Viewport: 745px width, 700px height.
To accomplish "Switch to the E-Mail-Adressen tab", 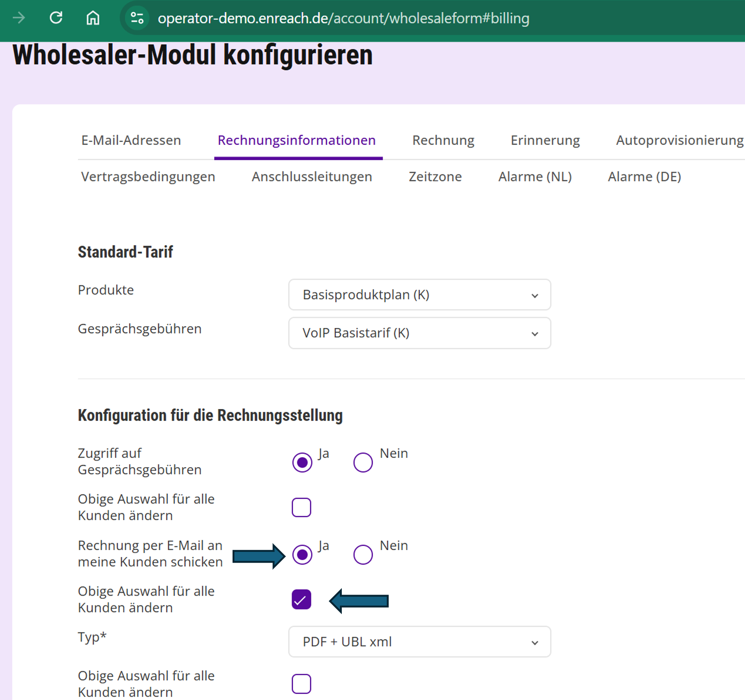I will point(131,140).
